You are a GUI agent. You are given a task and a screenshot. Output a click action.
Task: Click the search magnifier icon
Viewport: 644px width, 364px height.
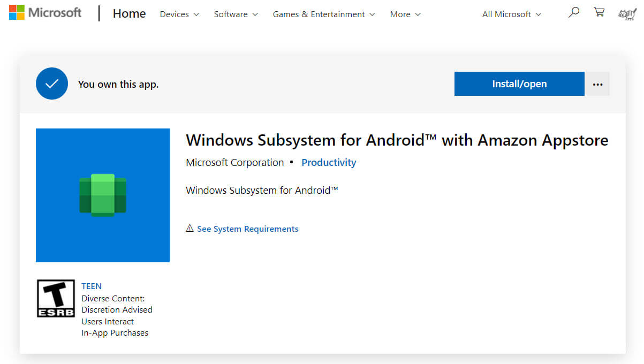[574, 13]
